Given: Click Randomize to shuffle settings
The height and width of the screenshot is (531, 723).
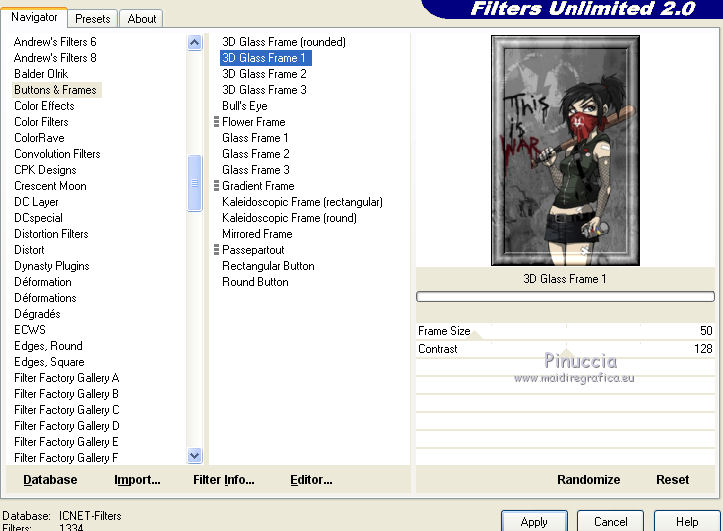Looking at the screenshot, I should 588,480.
